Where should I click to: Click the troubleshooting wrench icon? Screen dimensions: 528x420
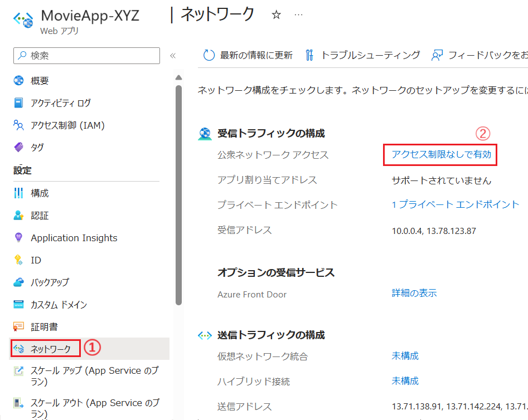click(309, 55)
